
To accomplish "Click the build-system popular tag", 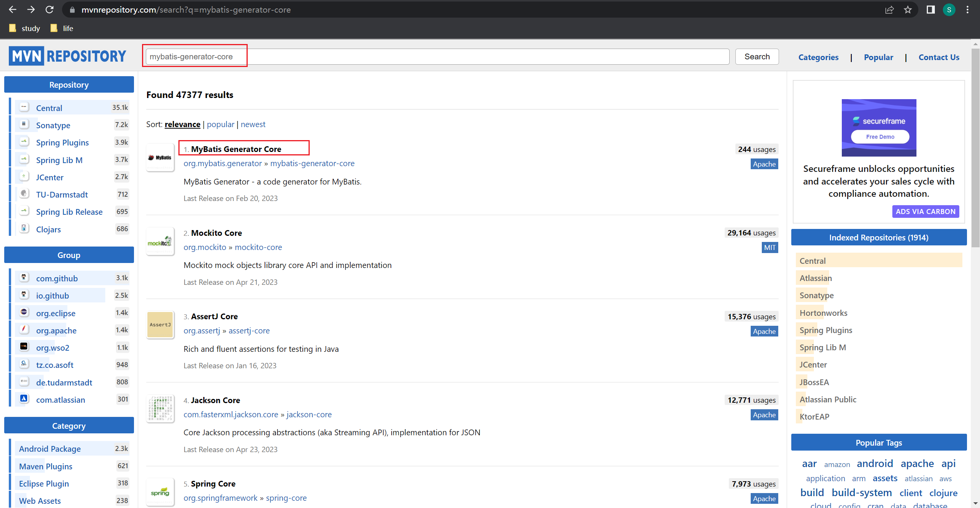I will (x=862, y=493).
